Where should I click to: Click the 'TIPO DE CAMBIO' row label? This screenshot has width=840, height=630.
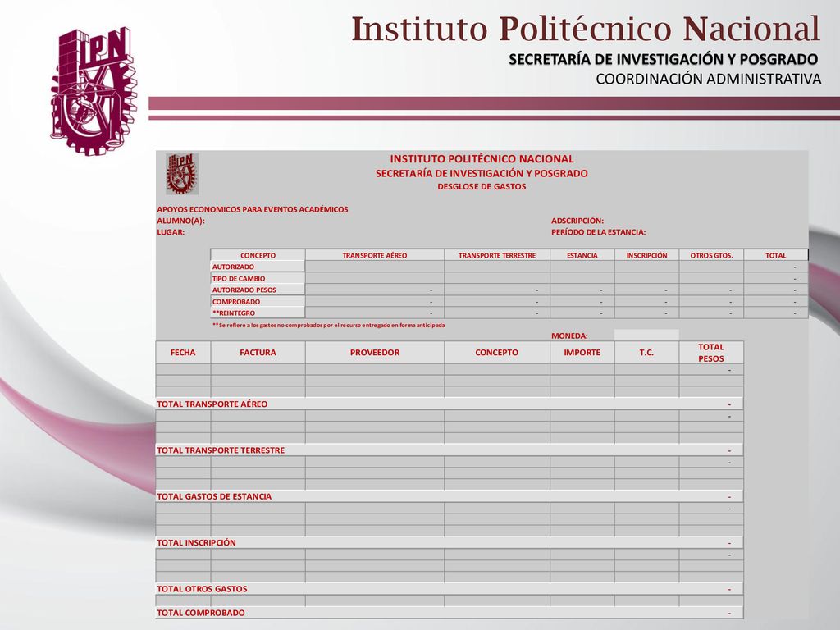[258, 279]
